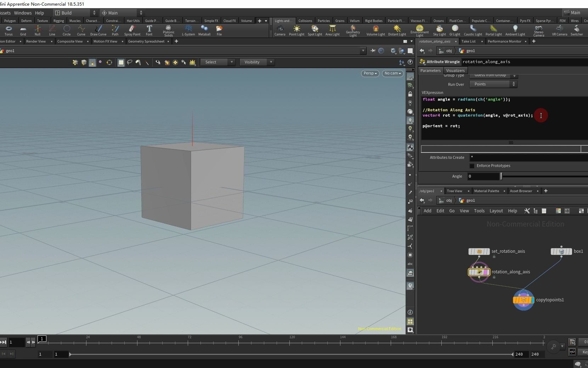The width and height of the screenshot is (588, 368).
Task: Open the Windows menu
Action: (x=23, y=13)
